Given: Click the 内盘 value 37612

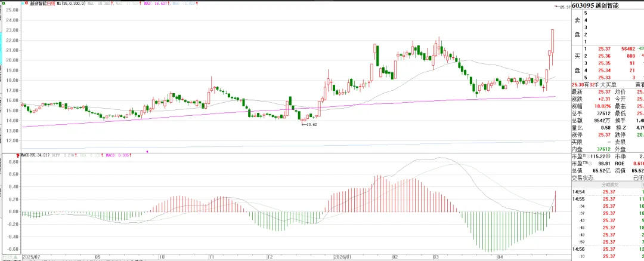Looking at the screenshot, I should click(603, 149).
